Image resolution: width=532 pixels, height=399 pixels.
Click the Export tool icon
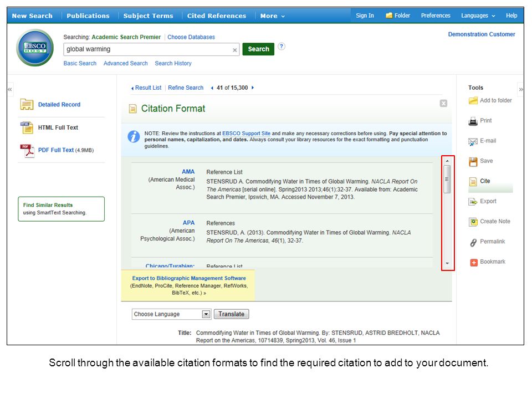(x=473, y=202)
